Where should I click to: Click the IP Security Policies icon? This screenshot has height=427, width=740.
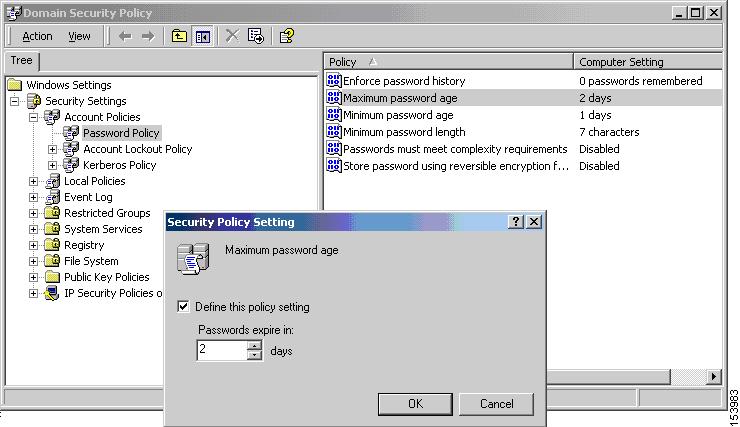51,293
